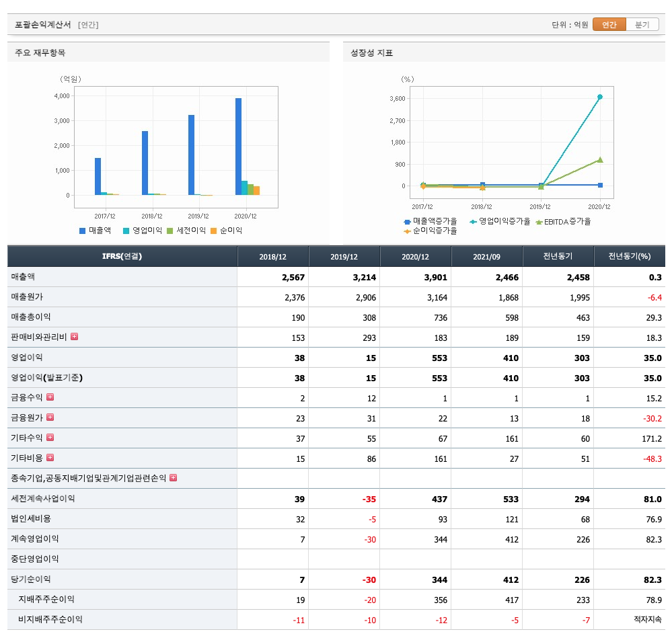The width and height of the screenshot is (672, 640).
Task: Click the 법인세비용 row label
Action: pyautogui.click(x=31, y=518)
